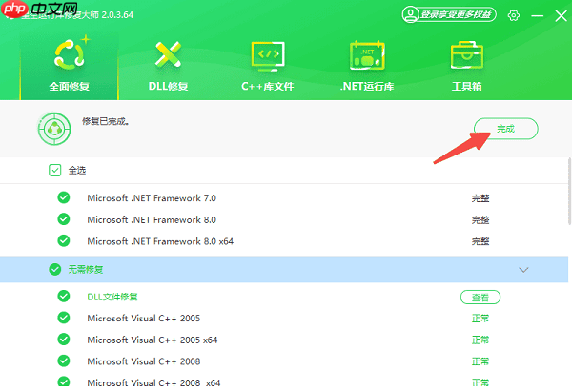Screen dimensions: 572x392
Task: Click the circular repair status icon
Action: click(54, 129)
